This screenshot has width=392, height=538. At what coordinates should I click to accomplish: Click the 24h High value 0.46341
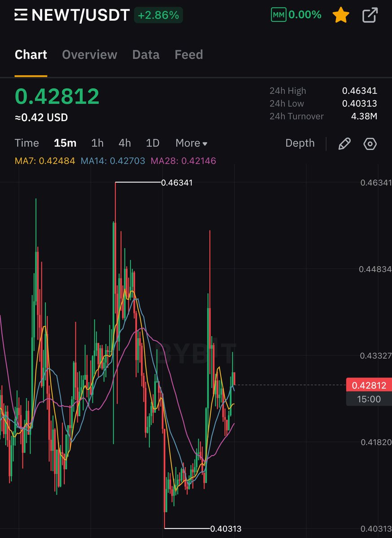point(360,91)
